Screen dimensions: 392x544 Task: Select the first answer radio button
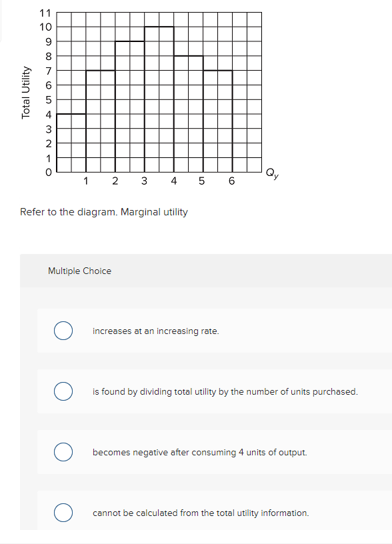[x=63, y=331]
